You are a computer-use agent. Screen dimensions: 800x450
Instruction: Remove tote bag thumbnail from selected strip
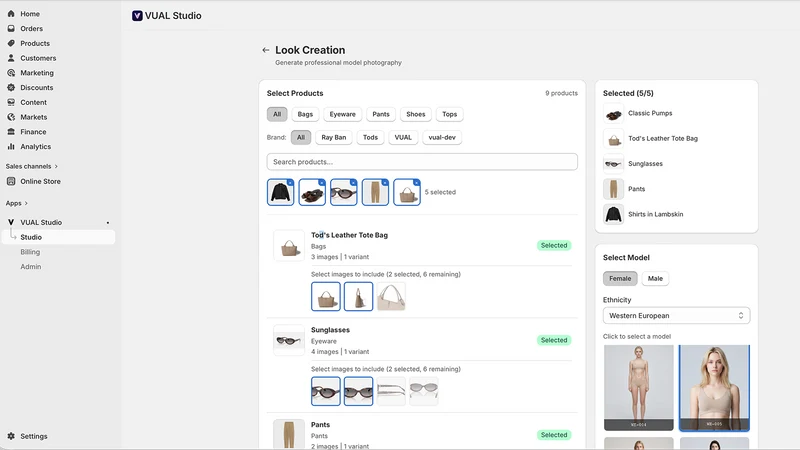pos(416,182)
